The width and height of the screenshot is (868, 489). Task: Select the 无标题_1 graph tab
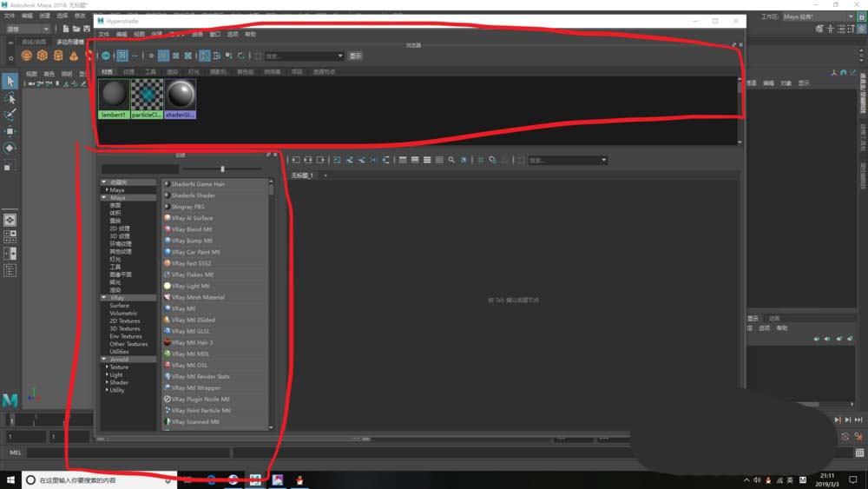tap(302, 175)
